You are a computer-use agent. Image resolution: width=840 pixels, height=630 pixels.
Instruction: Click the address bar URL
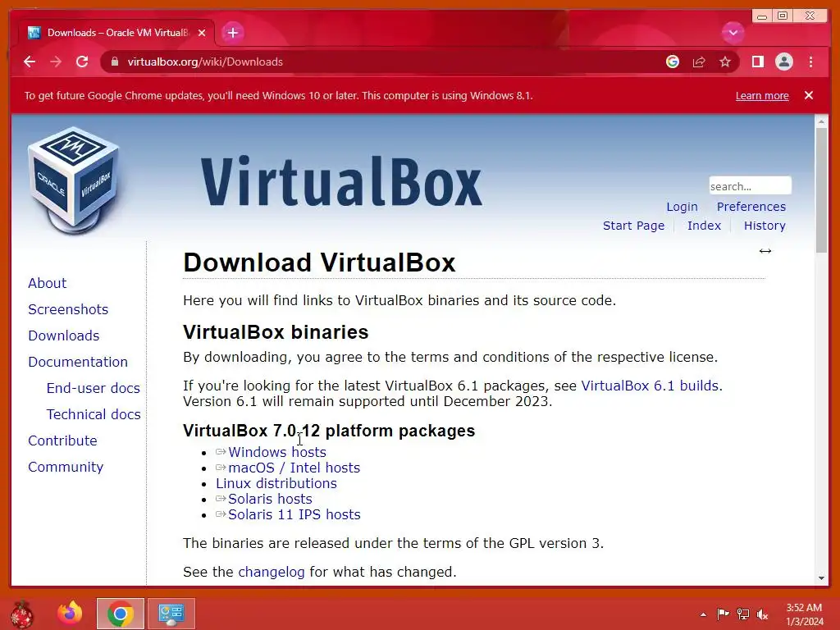pyautogui.click(x=204, y=62)
